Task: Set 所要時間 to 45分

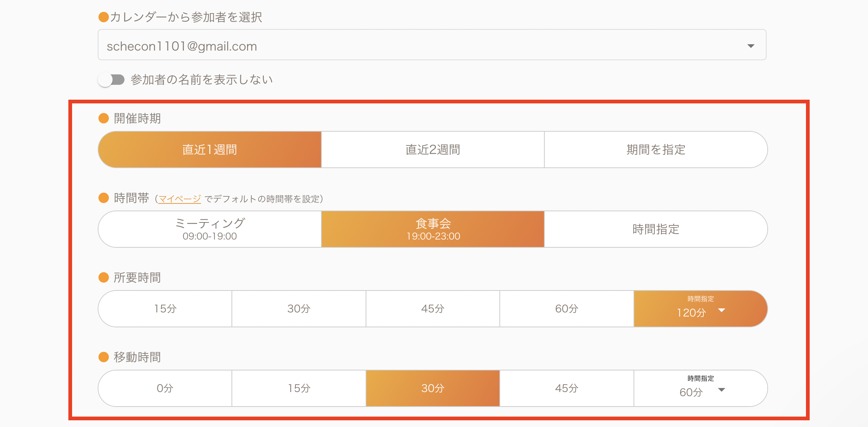Action: (433, 309)
